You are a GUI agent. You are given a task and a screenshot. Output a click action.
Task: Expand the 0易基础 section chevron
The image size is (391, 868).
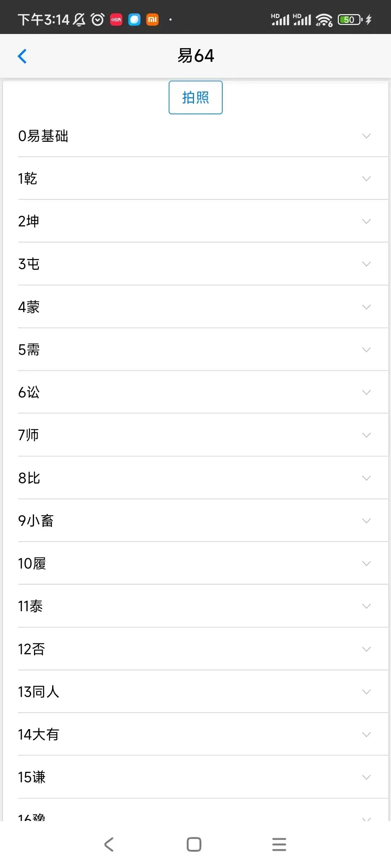[366, 136]
